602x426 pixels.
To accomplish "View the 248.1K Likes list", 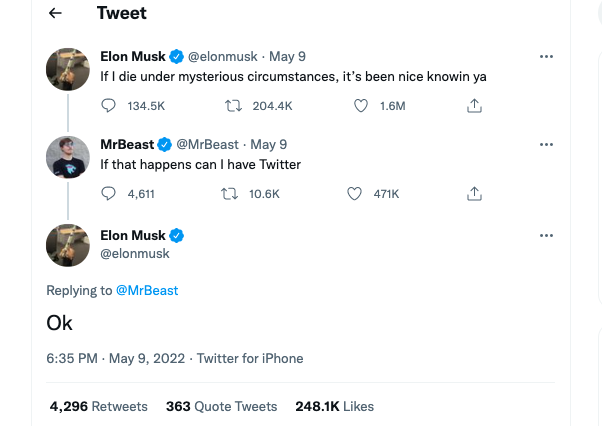I will [x=334, y=406].
